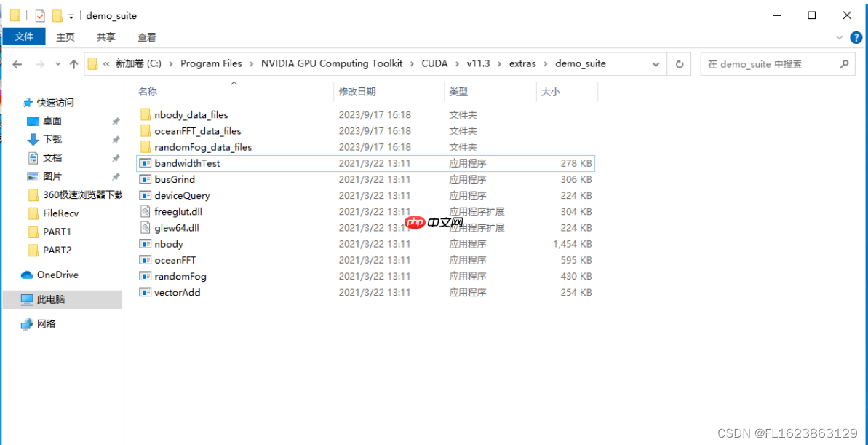Click the demo_suite search box
Image resolution: width=868 pixels, height=445 pixels.
(768, 64)
